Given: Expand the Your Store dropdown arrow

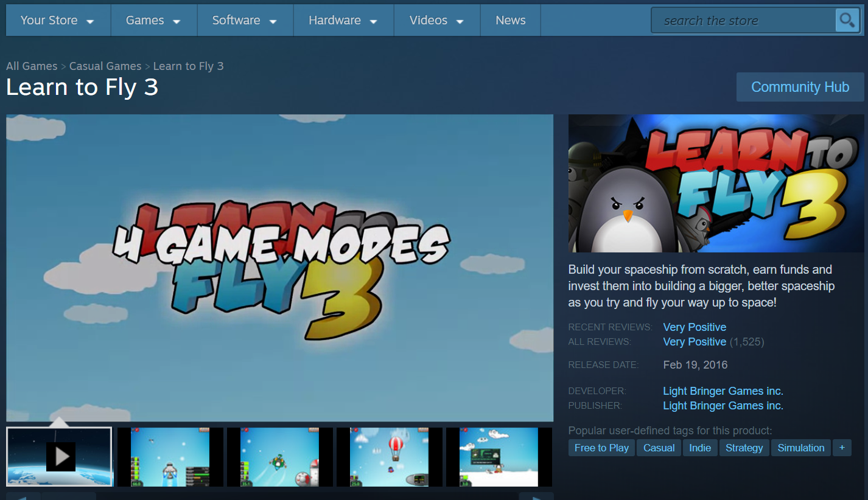Looking at the screenshot, I should tap(90, 22).
